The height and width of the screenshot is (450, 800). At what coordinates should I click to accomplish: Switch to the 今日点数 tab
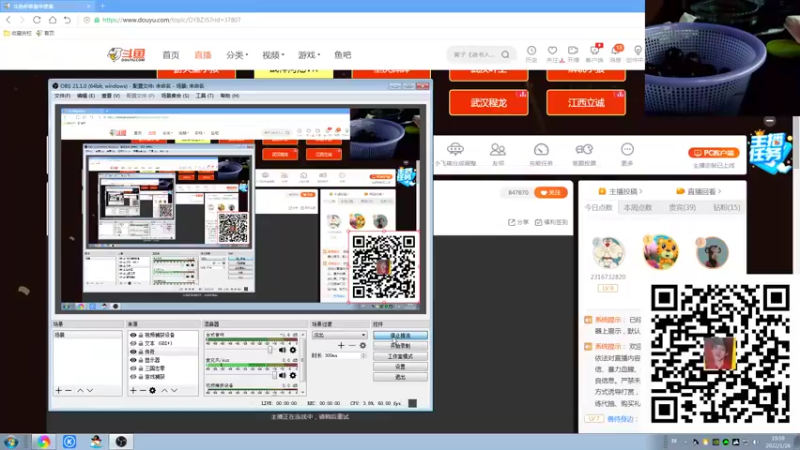tap(598, 207)
